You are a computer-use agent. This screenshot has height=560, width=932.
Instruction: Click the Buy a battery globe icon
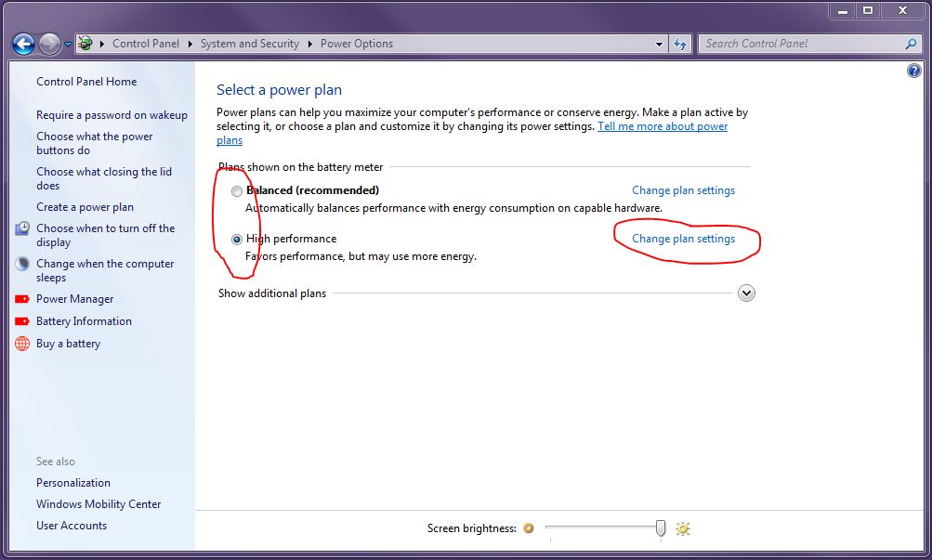pos(22,344)
